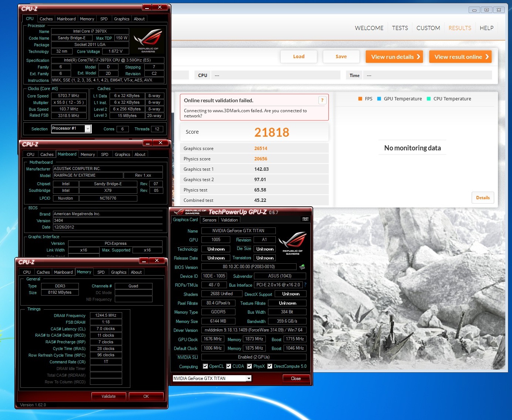Click the orange FPS legend swatch

[x=360, y=99]
